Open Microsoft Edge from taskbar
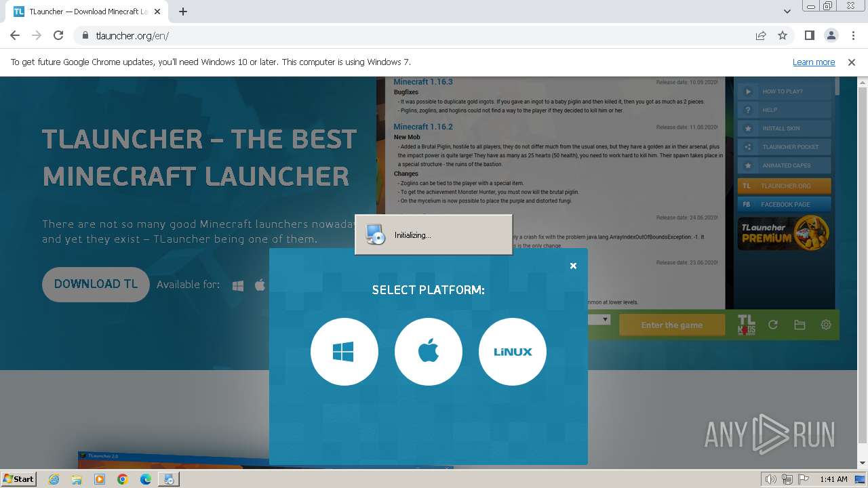 (146, 479)
